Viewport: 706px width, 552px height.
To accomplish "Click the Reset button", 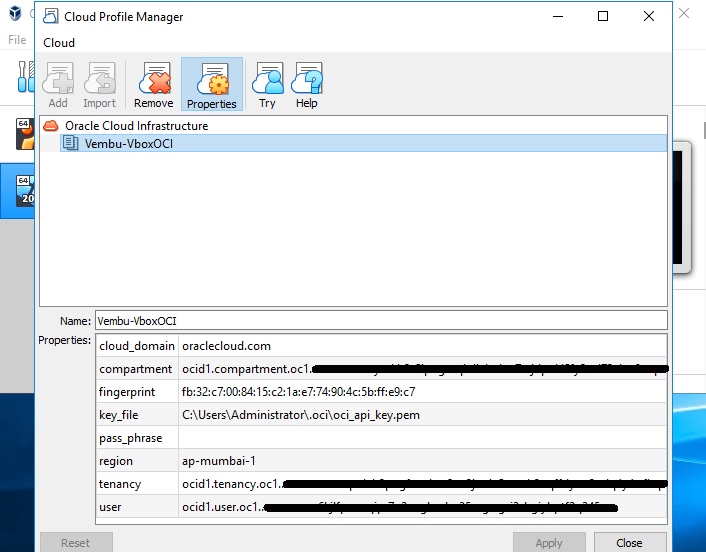I will point(76,543).
